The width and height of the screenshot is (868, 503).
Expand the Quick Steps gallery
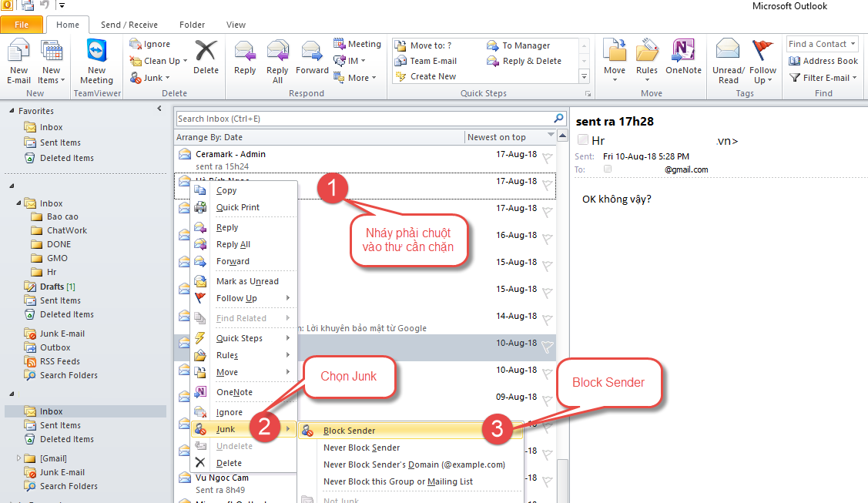coord(584,76)
